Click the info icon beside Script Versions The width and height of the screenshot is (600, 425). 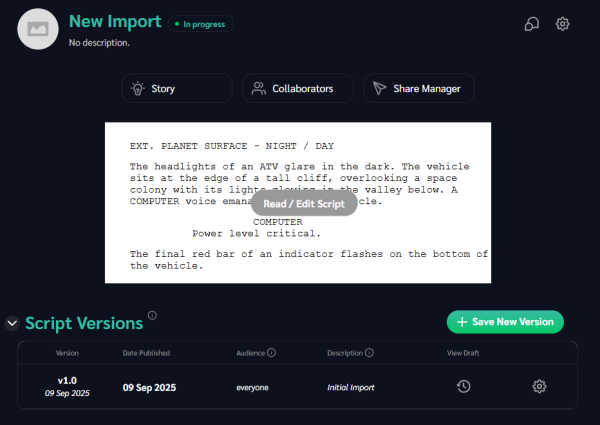[153, 316]
